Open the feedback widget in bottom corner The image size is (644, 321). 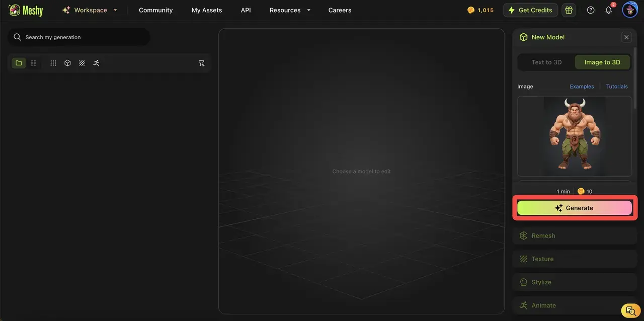coord(630,310)
